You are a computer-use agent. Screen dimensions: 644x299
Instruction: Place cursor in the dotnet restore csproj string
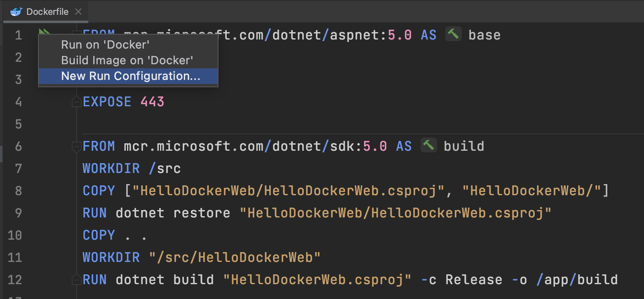396,213
